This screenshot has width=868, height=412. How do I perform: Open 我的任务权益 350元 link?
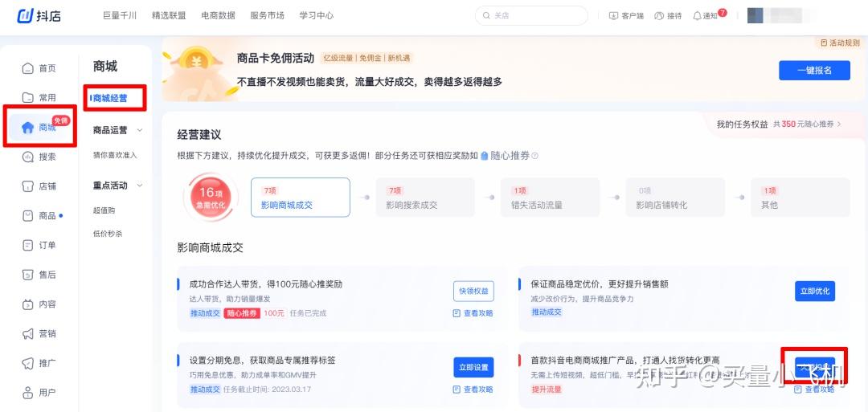(x=778, y=124)
